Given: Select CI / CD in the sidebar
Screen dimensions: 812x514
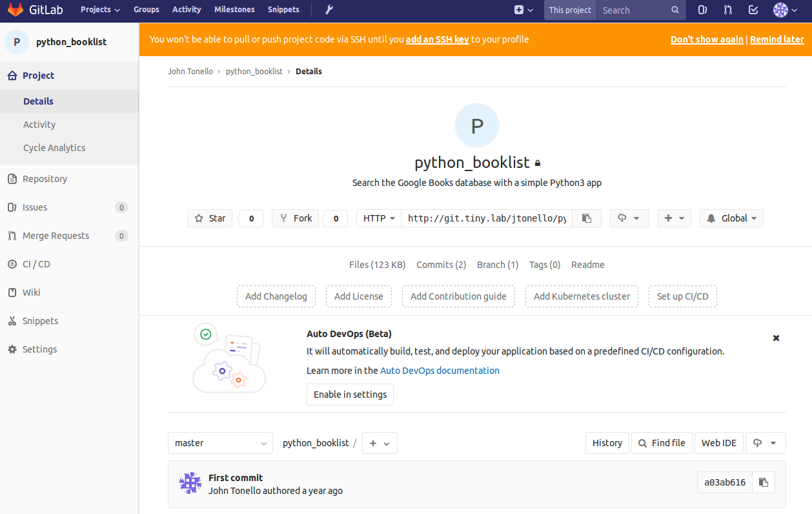Looking at the screenshot, I should click(36, 263).
